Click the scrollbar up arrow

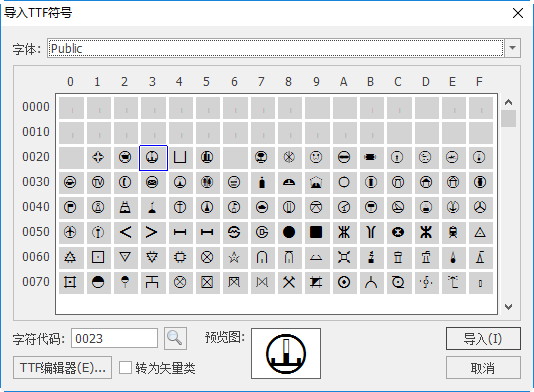(x=508, y=102)
